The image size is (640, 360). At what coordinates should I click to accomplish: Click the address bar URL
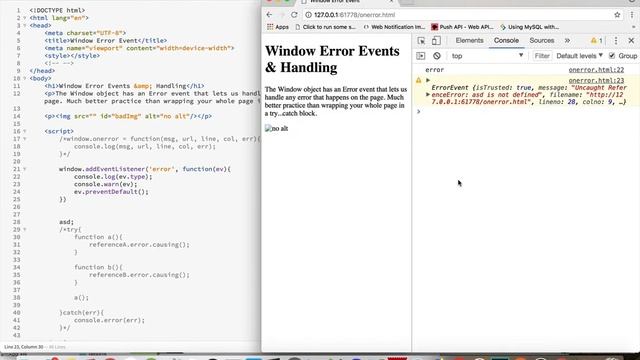click(354, 15)
